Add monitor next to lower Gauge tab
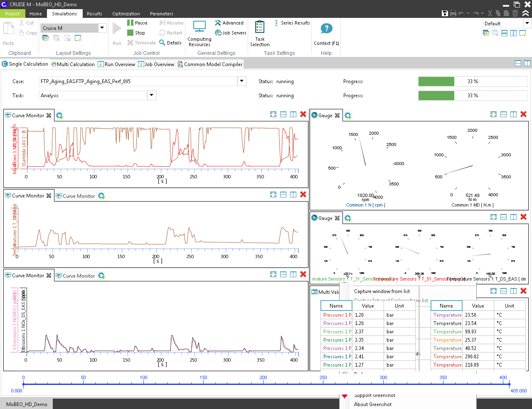 [x=348, y=218]
